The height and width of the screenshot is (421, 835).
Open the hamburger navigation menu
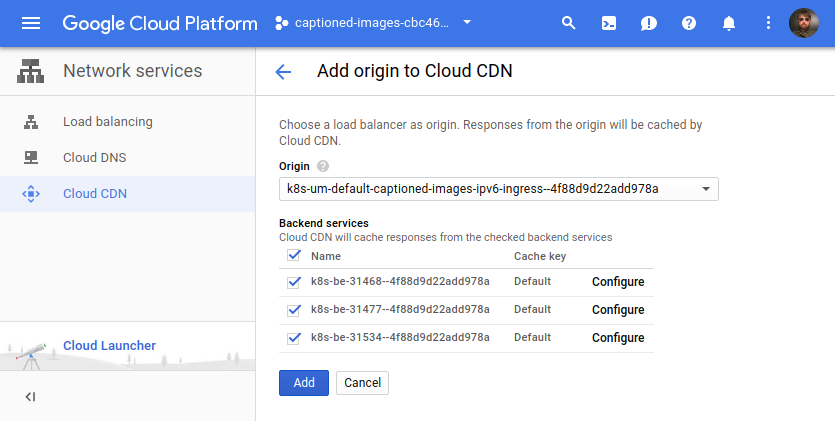(31, 23)
